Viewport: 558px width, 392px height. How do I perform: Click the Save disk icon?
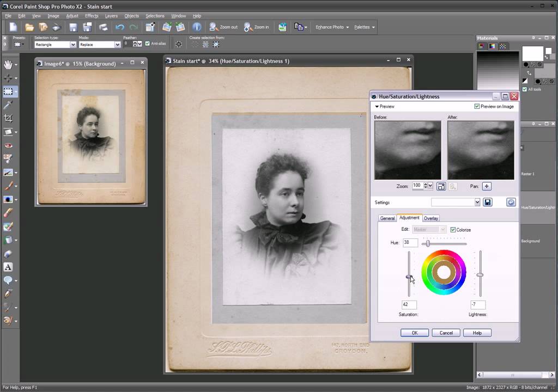click(74, 27)
